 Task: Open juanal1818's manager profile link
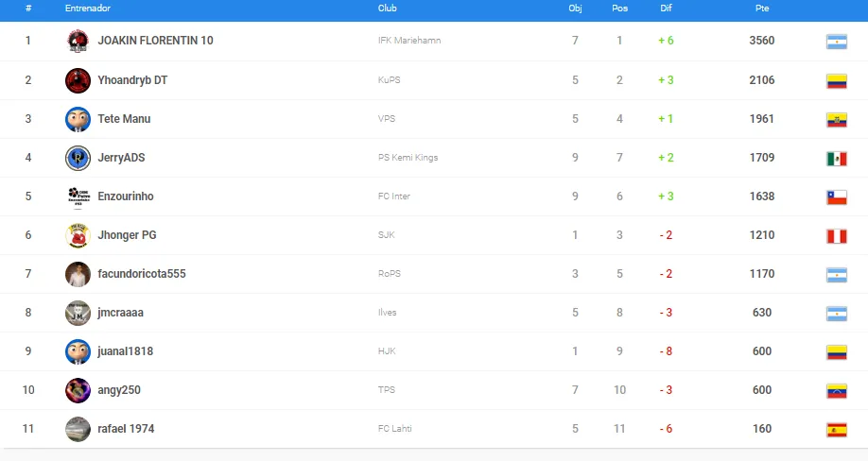click(x=125, y=351)
